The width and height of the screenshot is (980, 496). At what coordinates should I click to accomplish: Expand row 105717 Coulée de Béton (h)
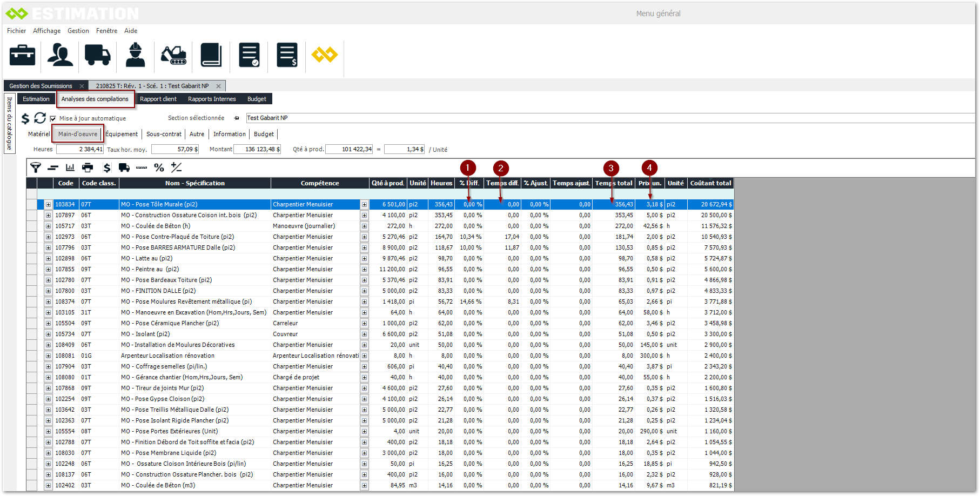pyautogui.click(x=48, y=226)
